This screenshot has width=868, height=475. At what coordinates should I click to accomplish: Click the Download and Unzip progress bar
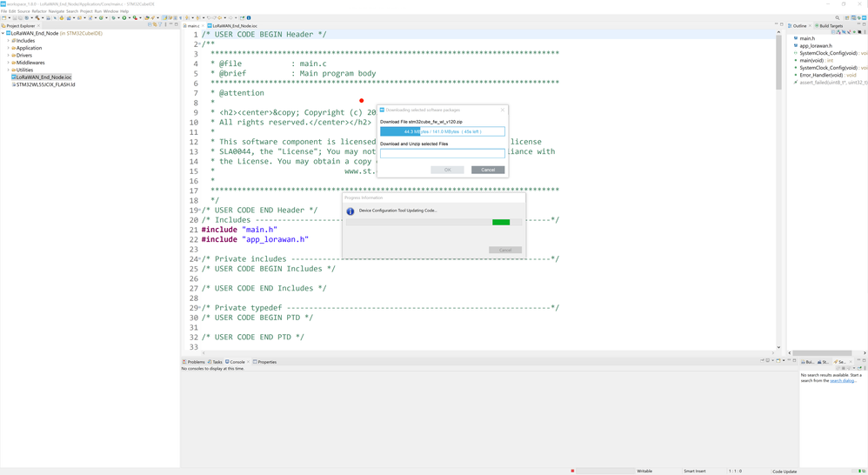[x=443, y=153]
